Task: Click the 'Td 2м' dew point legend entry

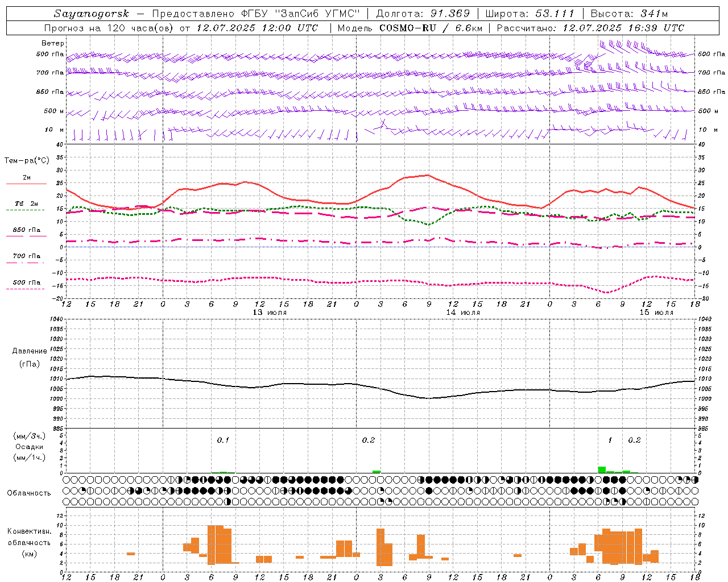Action: tap(26, 203)
